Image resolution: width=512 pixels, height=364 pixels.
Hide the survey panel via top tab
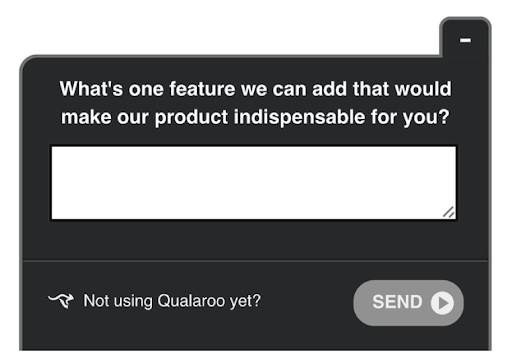465,38
